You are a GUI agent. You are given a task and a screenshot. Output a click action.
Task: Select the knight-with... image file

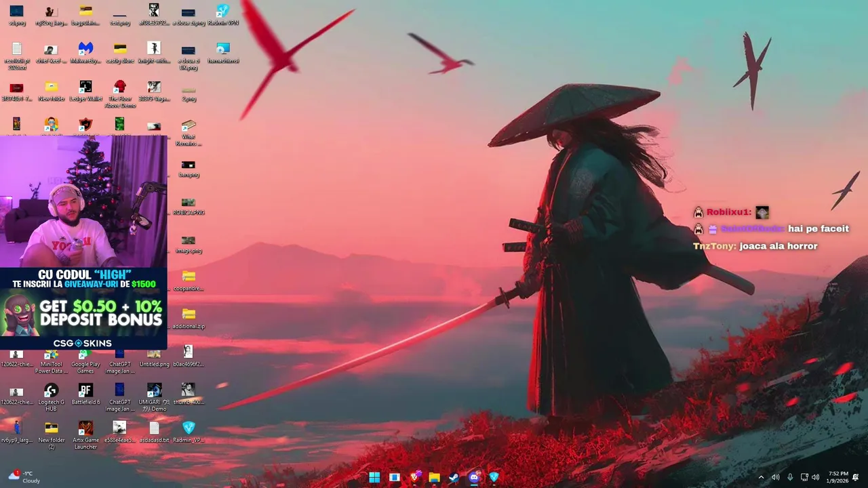[154, 53]
